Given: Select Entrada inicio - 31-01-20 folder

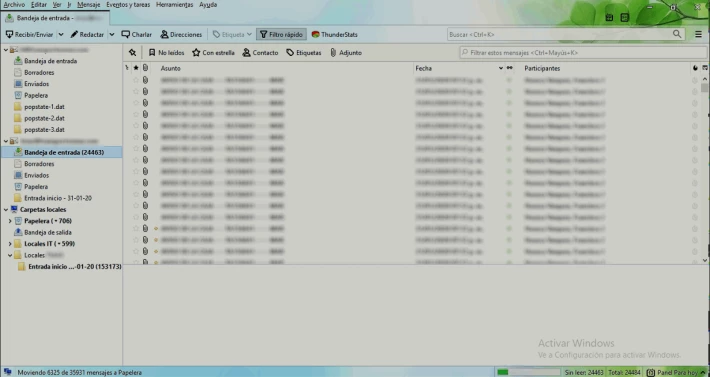Looking at the screenshot, I should pos(58,198).
